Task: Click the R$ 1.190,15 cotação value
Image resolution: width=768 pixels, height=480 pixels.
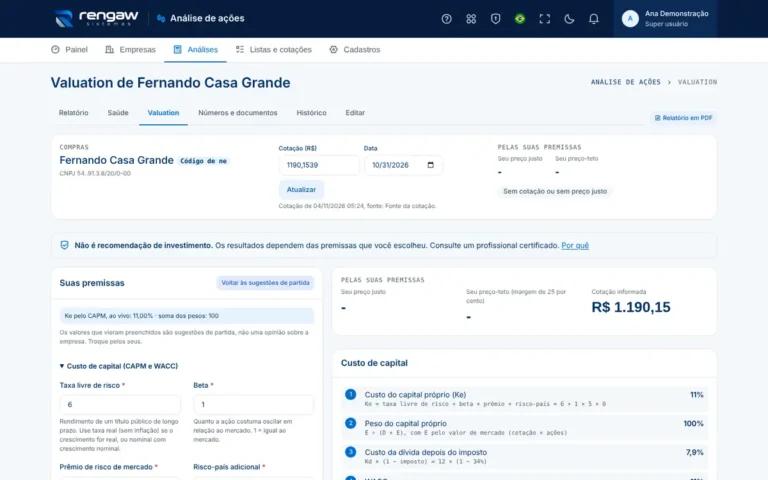Action: point(631,307)
